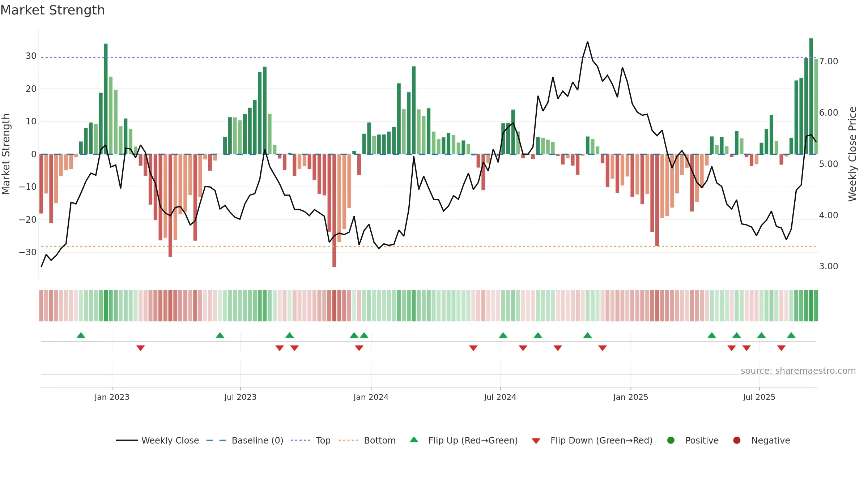Click the flip-down marker after Jan 2023
This screenshot has width=868, height=488.
pyautogui.click(x=141, y=348)
